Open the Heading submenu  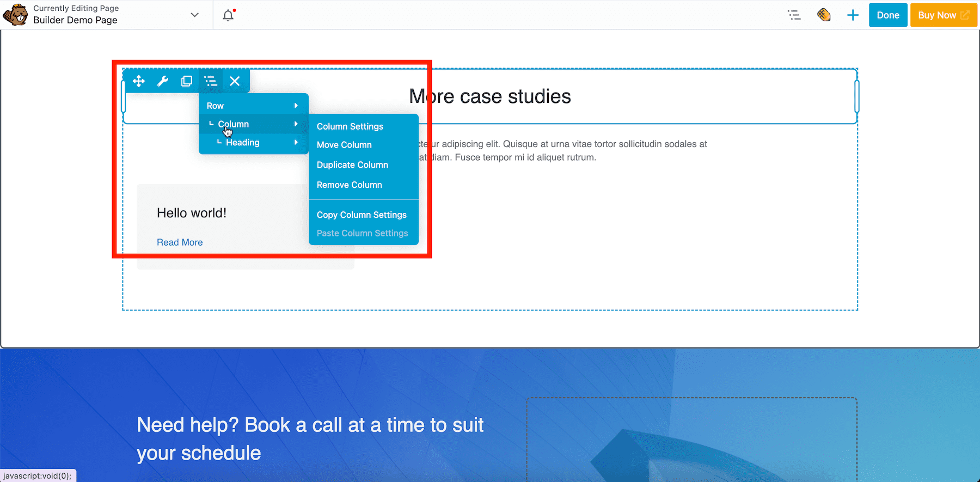click(x=254, y=143)
